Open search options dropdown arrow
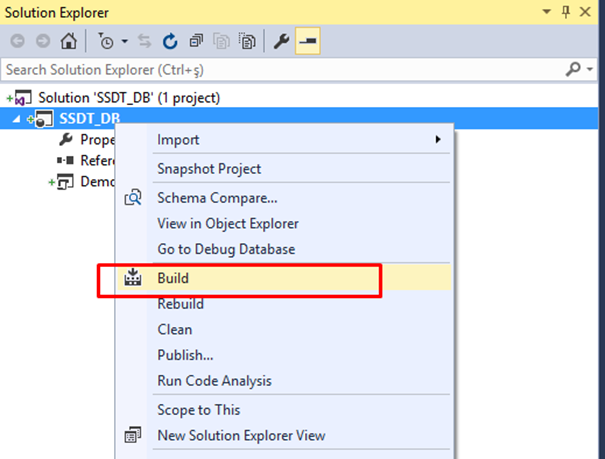The image size is (605, 459). point(590,69)
